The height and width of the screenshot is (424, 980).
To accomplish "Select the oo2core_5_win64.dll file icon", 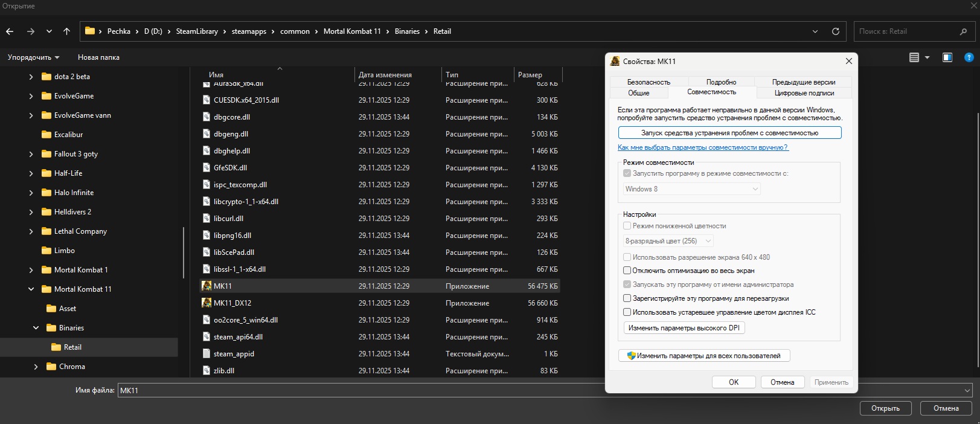I will 207,320.
